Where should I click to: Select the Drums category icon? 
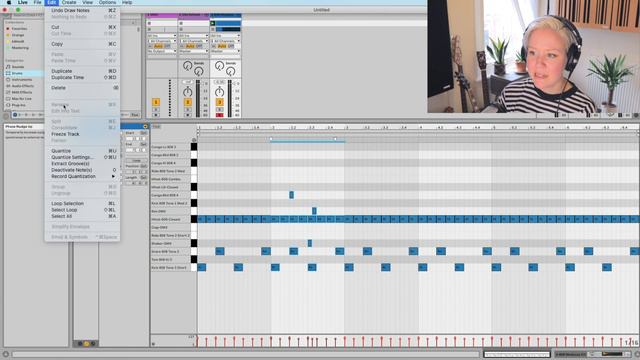tap(8, 73)
